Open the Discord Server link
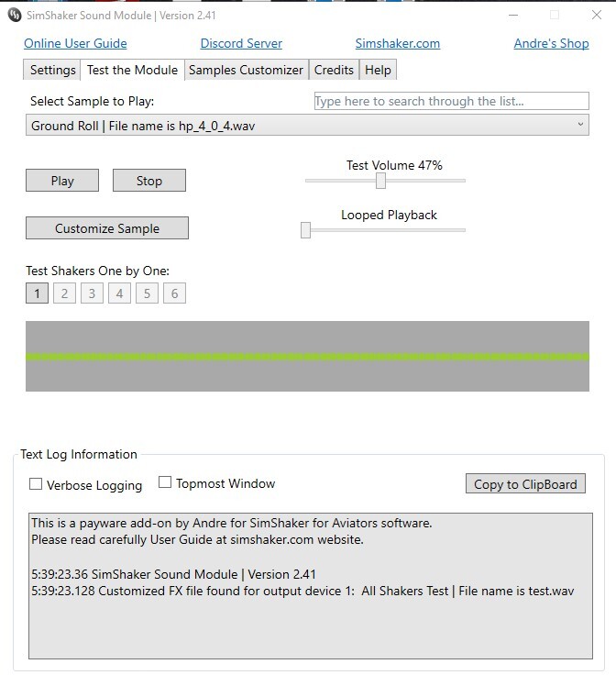Image resolution: width=616 pixels, height=686 pixels. (241, 43)
